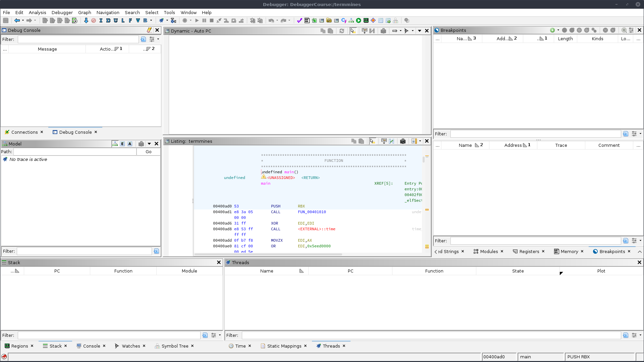Select the navigate-to-next-Function 'F' icon
The height and width of the screenshot is (362, 644).
pyautogui.click(x=130, y=20)
